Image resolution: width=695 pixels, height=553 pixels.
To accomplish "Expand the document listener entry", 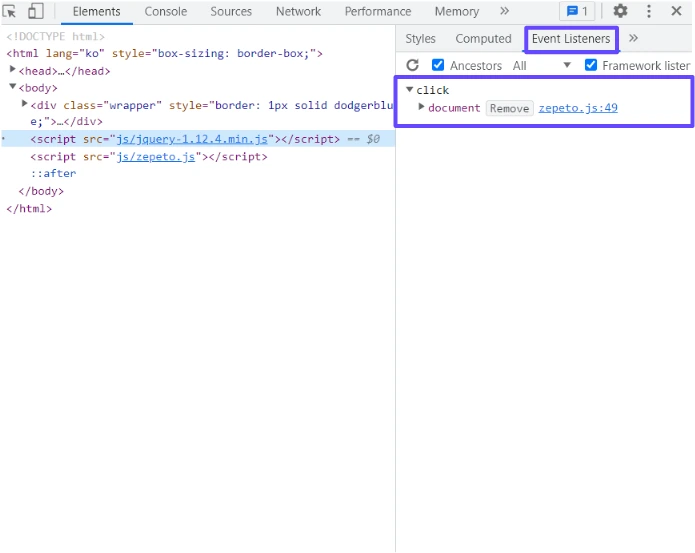I will click(421, 107).
